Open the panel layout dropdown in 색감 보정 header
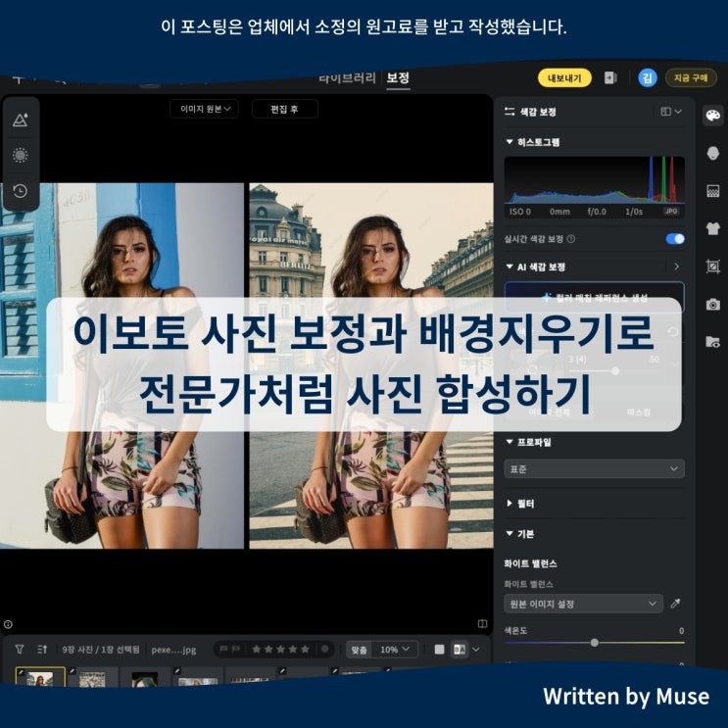Image resolution: width=728 pixels, height=728 pixels. [x=671, y=112]
